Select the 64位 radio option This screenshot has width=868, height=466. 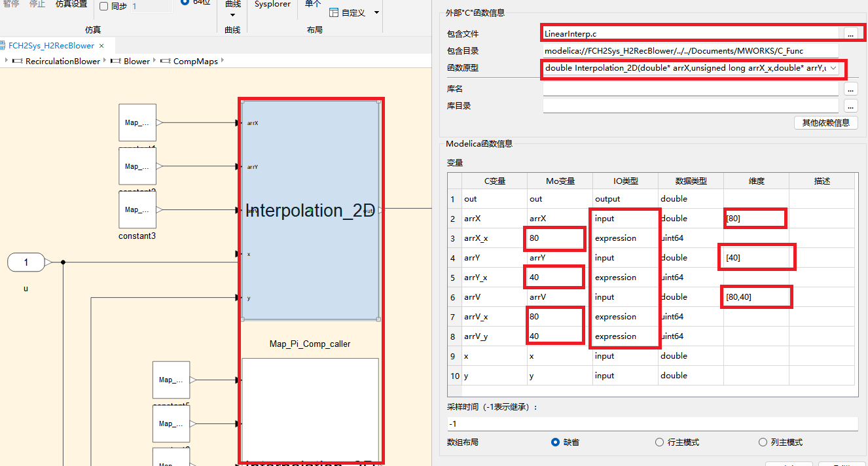click(x=185, y=2)
